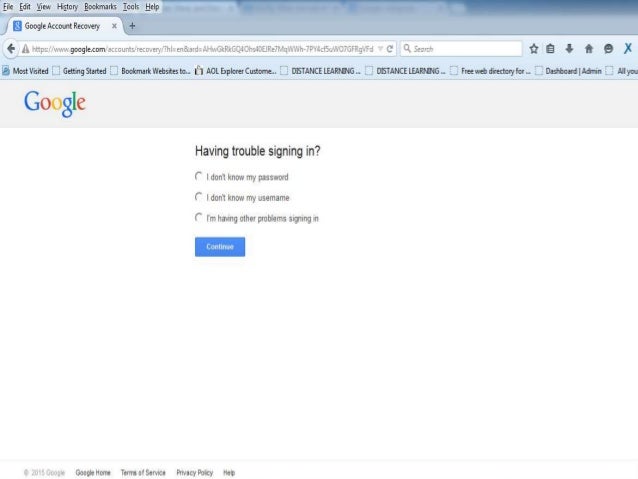Go to the Home page icon
The image size is (638, 479).
[x=589, y=49]
